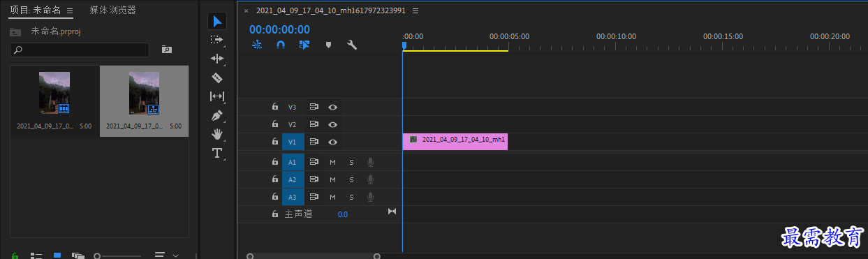This screenshot has width=868, height=259.
Task: Toggle targeting on A3 track label
Action: point(293,197)
